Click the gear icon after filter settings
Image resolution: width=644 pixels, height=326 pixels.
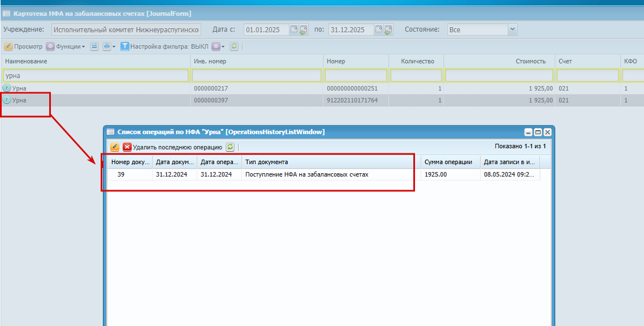216,46
